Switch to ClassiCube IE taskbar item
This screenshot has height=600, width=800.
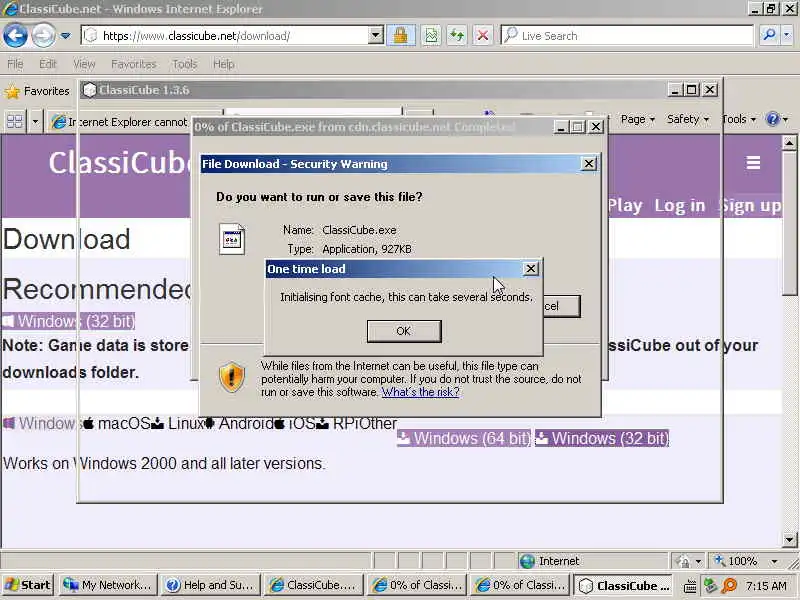point(313,585)
